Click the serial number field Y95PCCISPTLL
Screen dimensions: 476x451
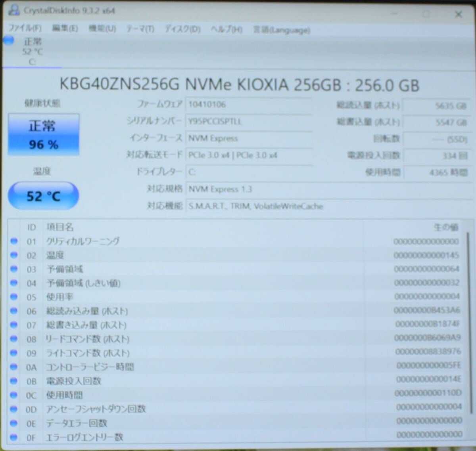[248, 121]
